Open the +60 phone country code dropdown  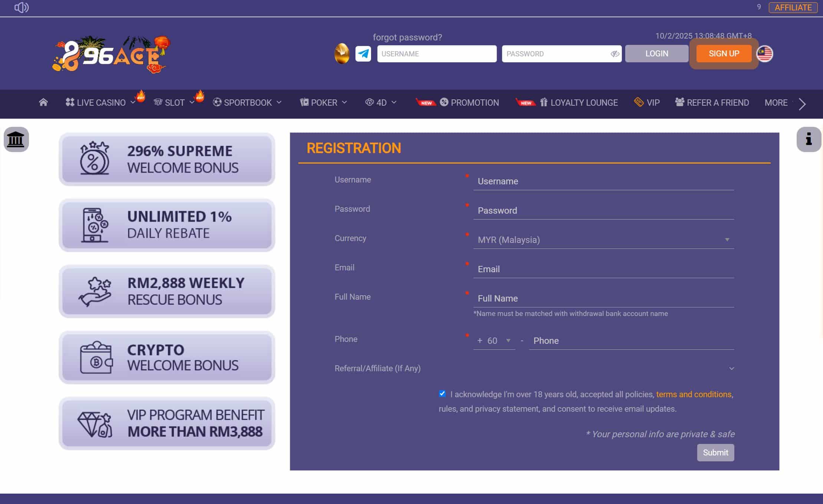(x=494, y=340)
